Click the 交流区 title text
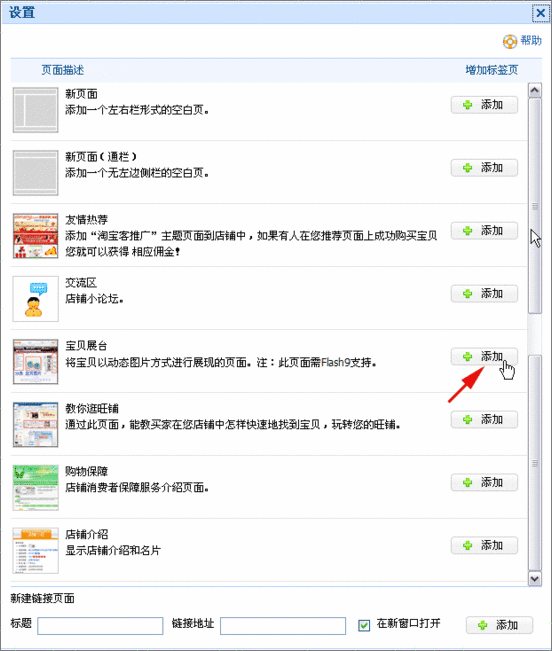 coord(81,283)
